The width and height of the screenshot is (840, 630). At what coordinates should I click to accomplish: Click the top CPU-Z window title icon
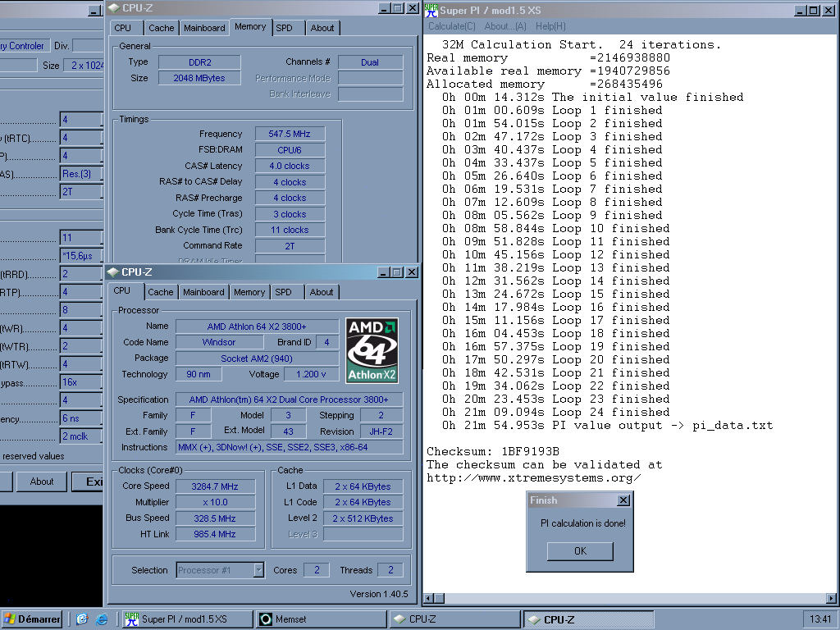[x=113, y=8]
